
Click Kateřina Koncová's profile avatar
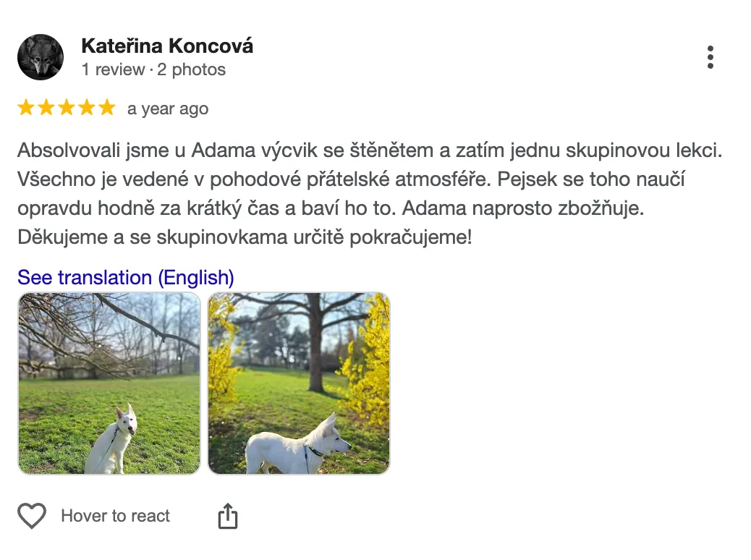(x=41, y=56)
